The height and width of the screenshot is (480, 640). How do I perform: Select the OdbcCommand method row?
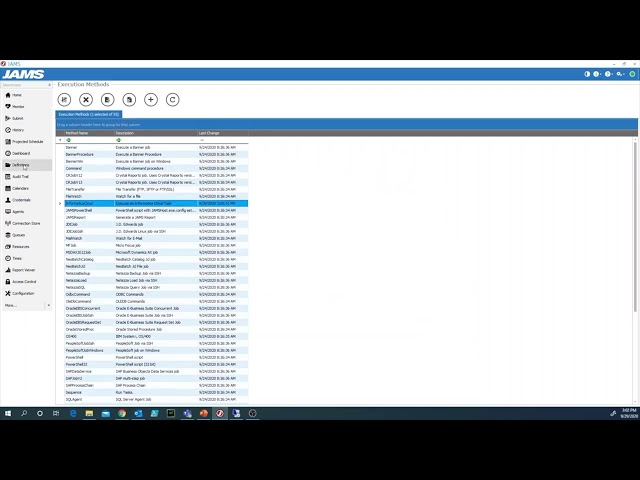[x=156, y=294]
